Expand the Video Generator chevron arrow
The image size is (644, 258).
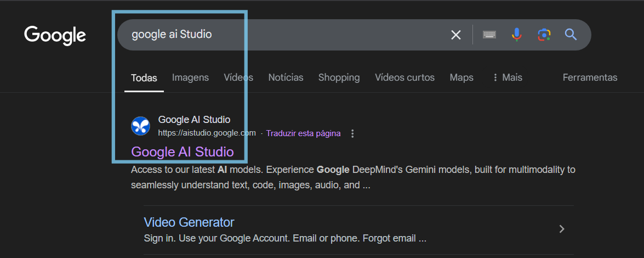coord(562,229)
